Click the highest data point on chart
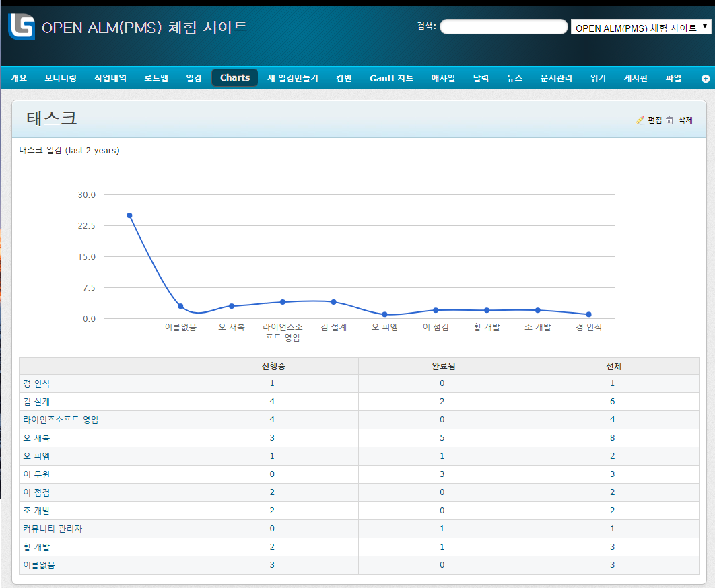Viewport: 715px width, 588px height. (129, 215)
